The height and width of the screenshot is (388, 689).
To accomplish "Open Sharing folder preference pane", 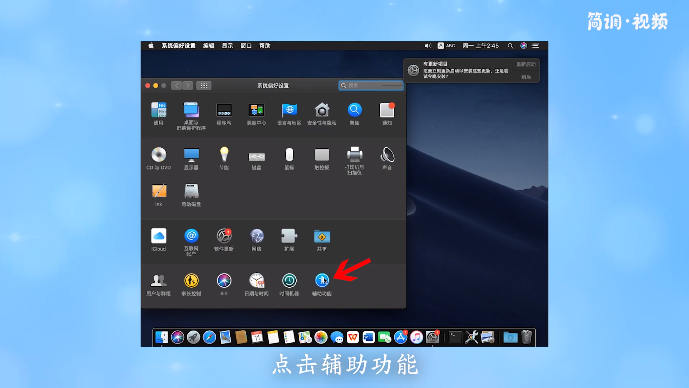I will [322, 236].
